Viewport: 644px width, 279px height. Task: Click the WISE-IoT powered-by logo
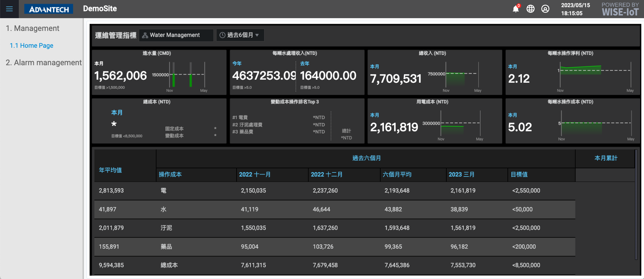pyautogui.click(x=620, y=9)
